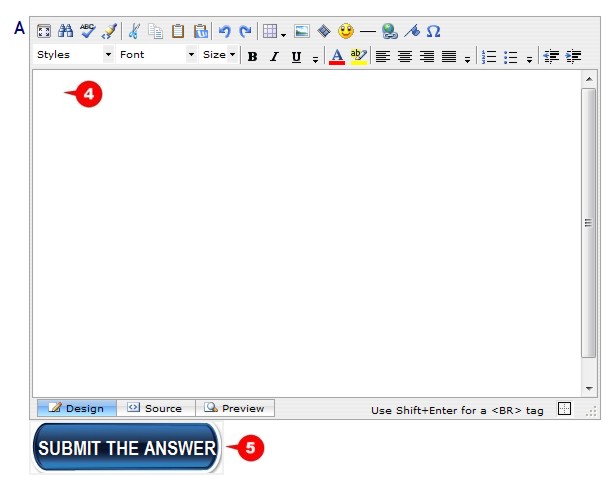The height and width of the screenshot is (477, 614).
Task: Insert a horizontal rule line
Action: [x=367, y=31]
